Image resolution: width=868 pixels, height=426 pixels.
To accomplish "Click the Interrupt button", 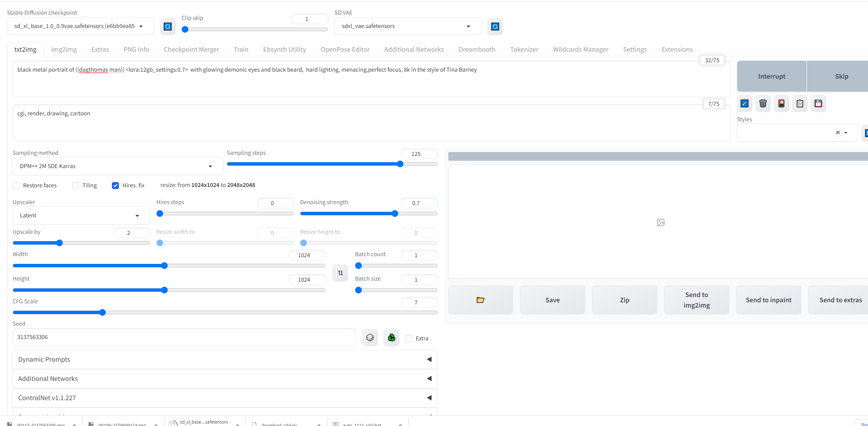I will click(x=771, y=76).
